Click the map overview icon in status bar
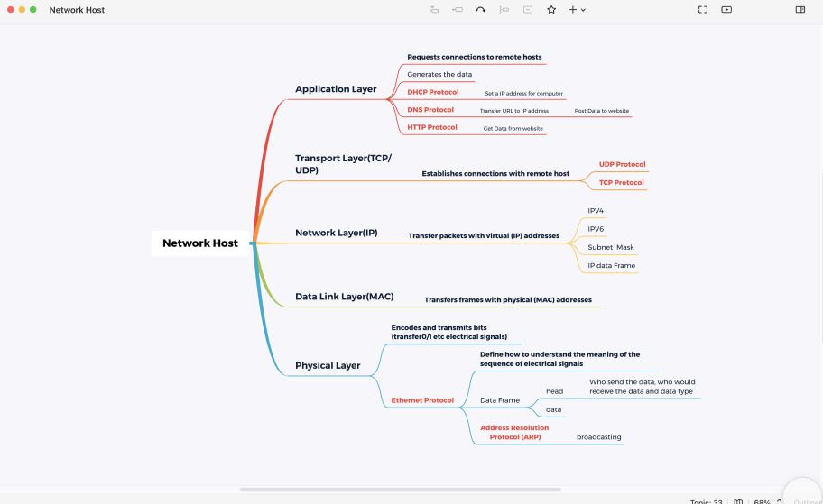Screen dimensions: 823x504 pyautogui.click(x=738, y=500)
